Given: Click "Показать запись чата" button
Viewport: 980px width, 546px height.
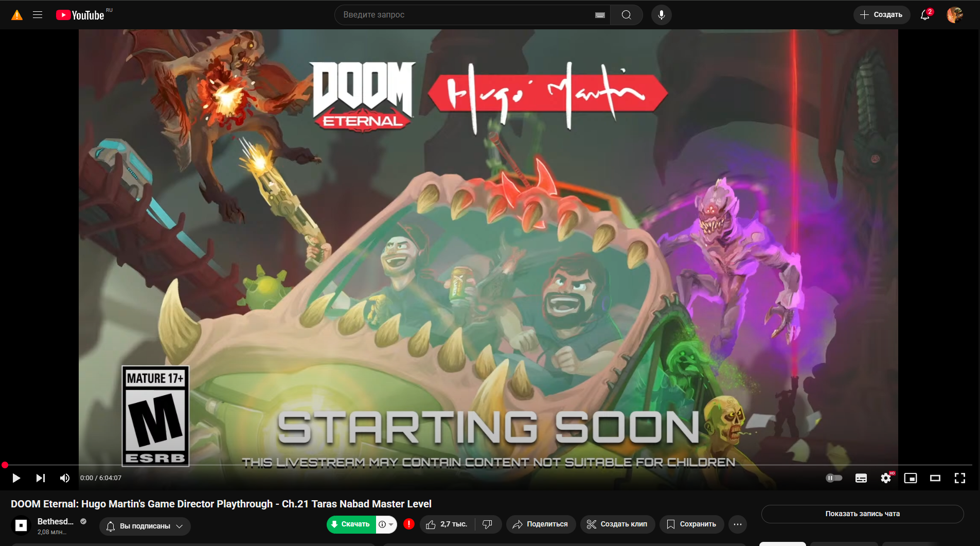Looking at the screenshot, I should pyautogui.click(x=862, y=514).
